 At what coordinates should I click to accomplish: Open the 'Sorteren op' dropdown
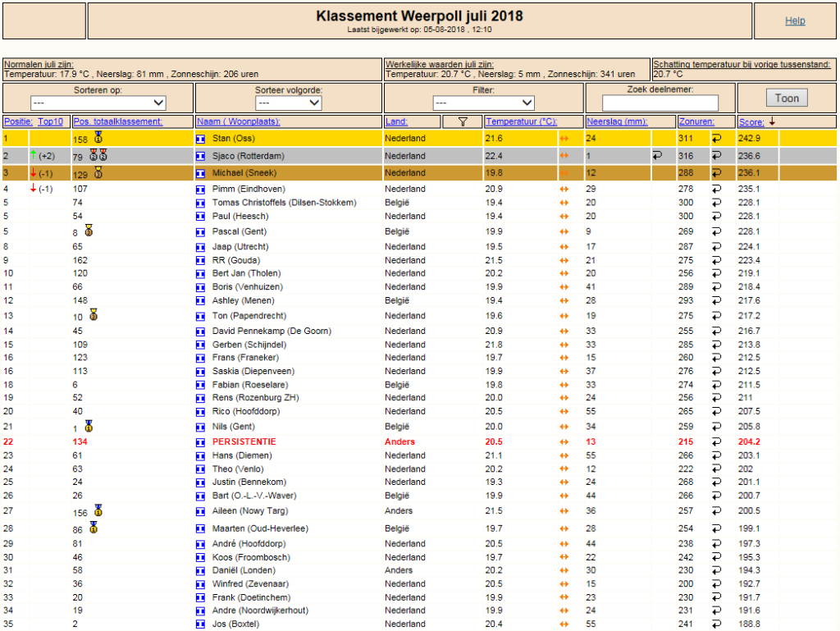click(x=98, y=103)
